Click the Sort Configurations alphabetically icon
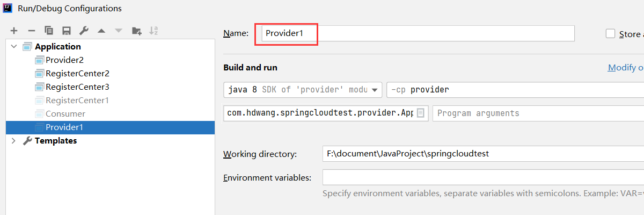Screen dimensions: 644x215 (153, 31)
